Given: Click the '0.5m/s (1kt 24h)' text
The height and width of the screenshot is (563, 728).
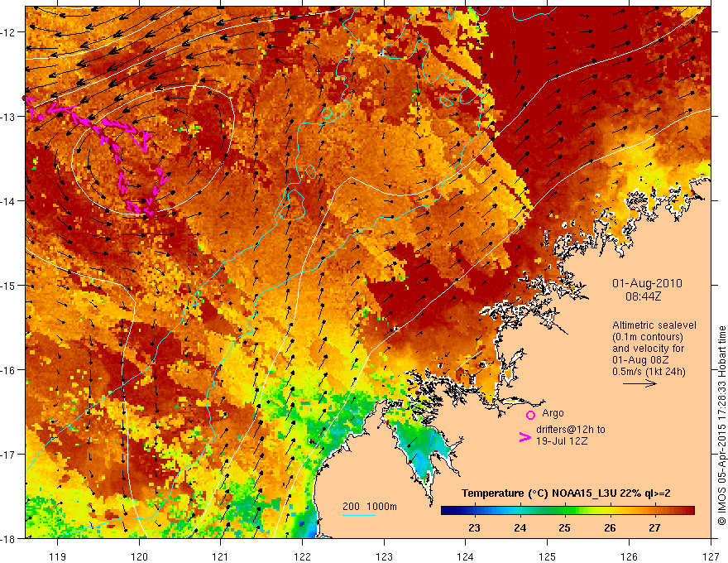Looking at the screenshot, I should 649,372.
